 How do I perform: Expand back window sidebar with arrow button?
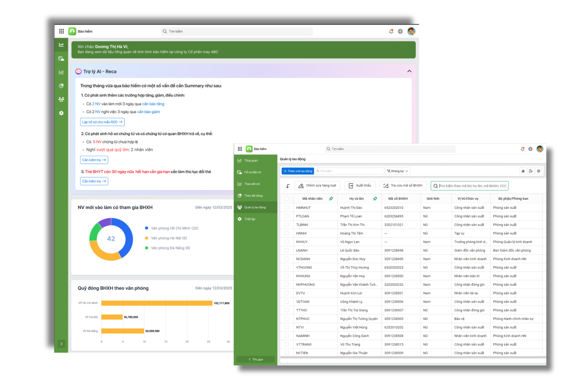coord(61,344)
